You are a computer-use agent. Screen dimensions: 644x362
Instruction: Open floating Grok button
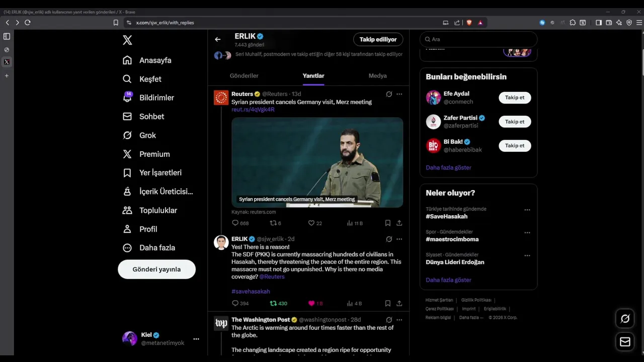(625, 318)
